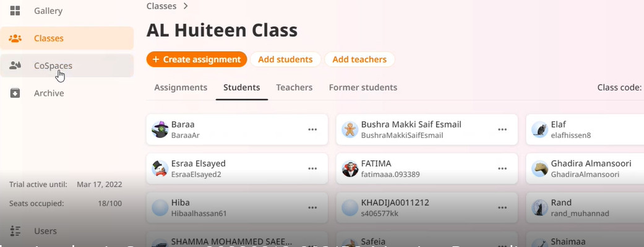Click Esraa Elsayed's snowman avatar

[160, 168]
